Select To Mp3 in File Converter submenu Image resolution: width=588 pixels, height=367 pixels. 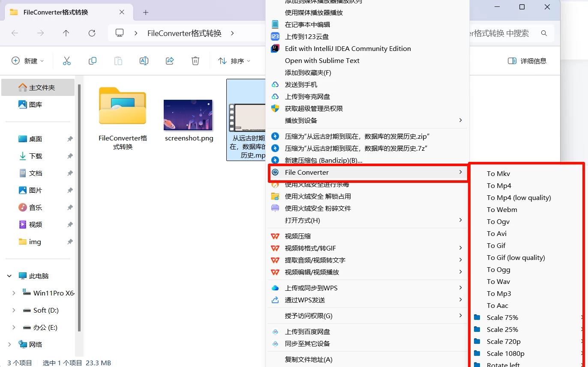click(499, 293)
